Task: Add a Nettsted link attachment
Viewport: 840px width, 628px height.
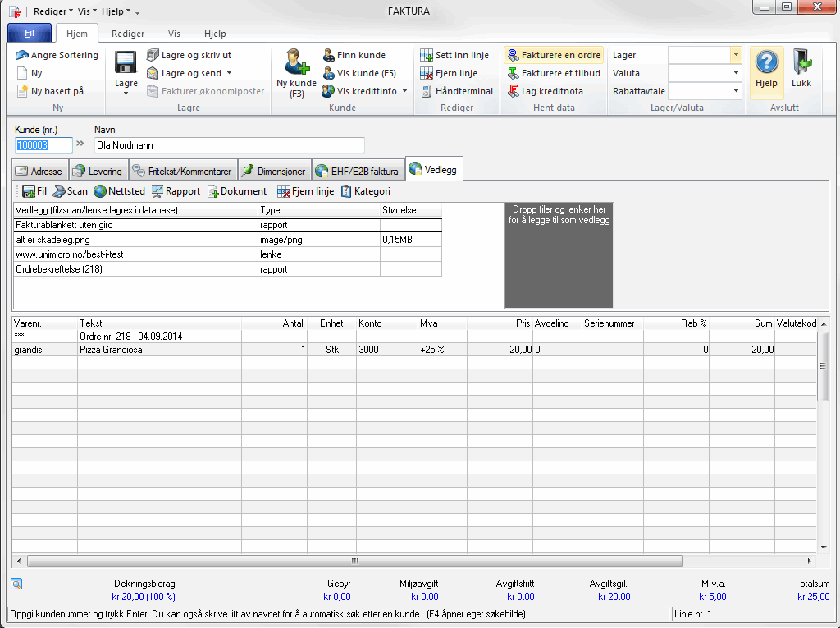Action: click(119, 191)
